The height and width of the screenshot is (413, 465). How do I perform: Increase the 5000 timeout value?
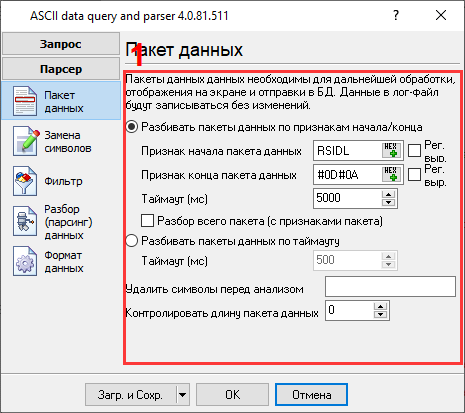(388, 194)
